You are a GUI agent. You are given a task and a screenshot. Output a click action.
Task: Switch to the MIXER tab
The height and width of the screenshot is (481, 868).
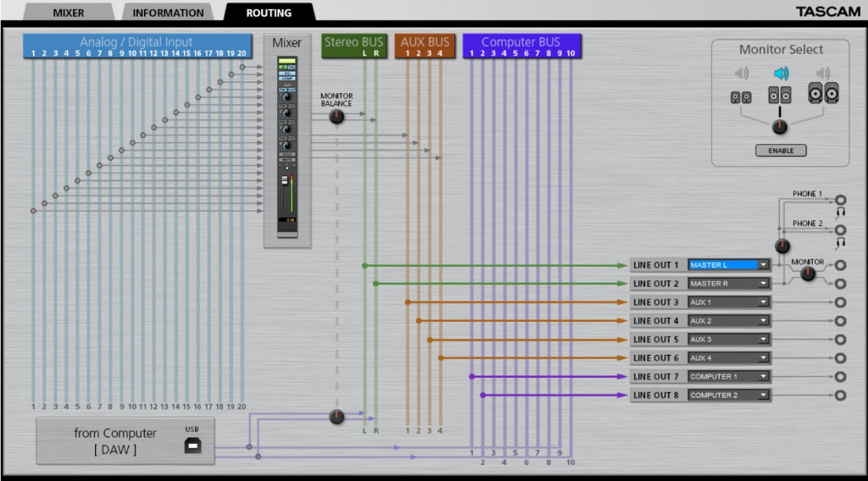pos(69,13)
